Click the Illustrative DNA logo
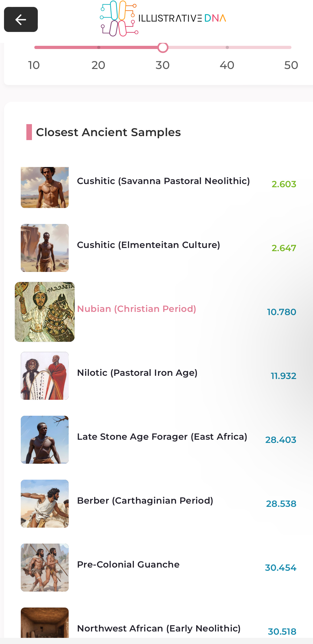Screen dimensions: 313x644 tap(163, 18)
